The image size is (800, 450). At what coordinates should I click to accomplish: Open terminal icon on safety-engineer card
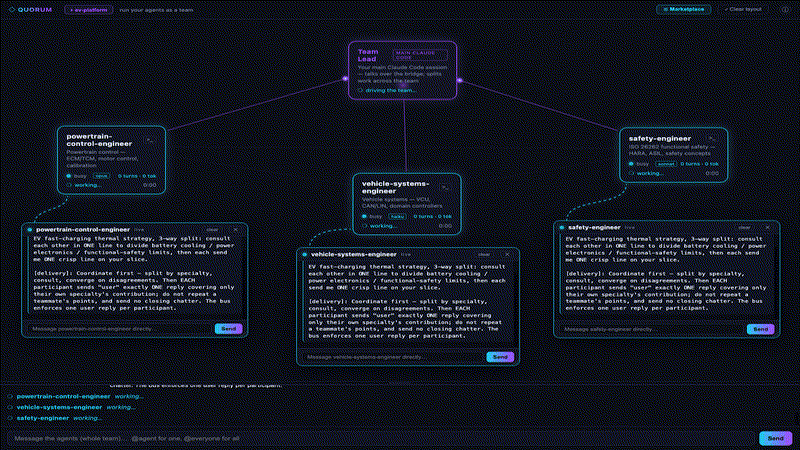(x=712, y=138)
